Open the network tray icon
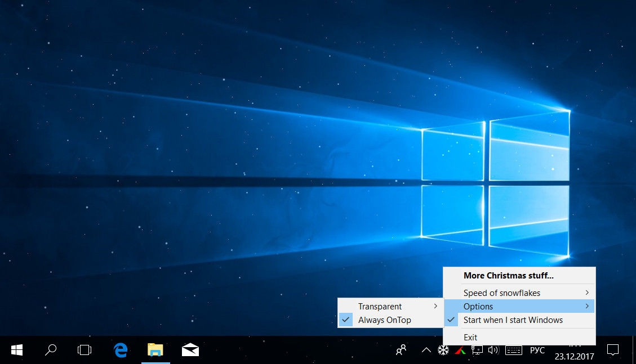Image resolution: width=636 pixels, height=364 pixels. tap(477, 350)
